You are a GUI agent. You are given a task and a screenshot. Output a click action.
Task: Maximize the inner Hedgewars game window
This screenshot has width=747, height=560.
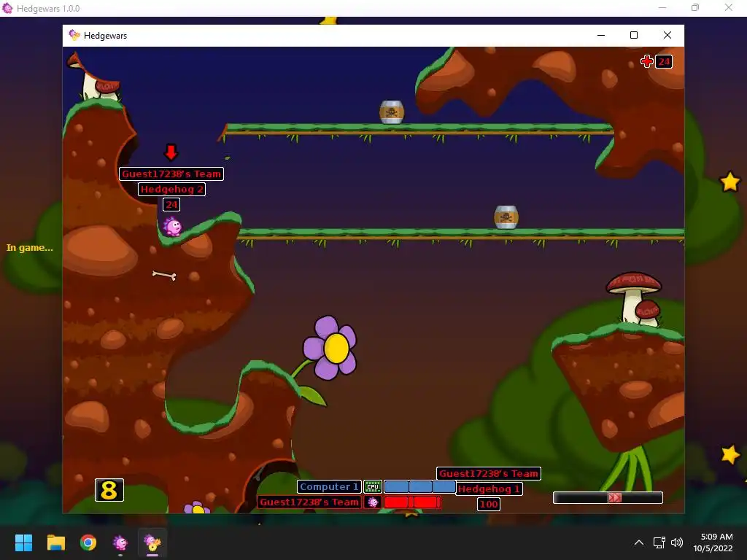click(x=634, y=35)
